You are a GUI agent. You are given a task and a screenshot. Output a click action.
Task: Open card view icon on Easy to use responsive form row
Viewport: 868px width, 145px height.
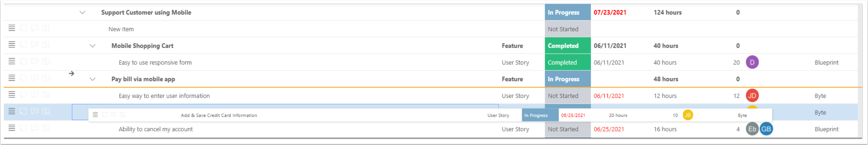46,61
